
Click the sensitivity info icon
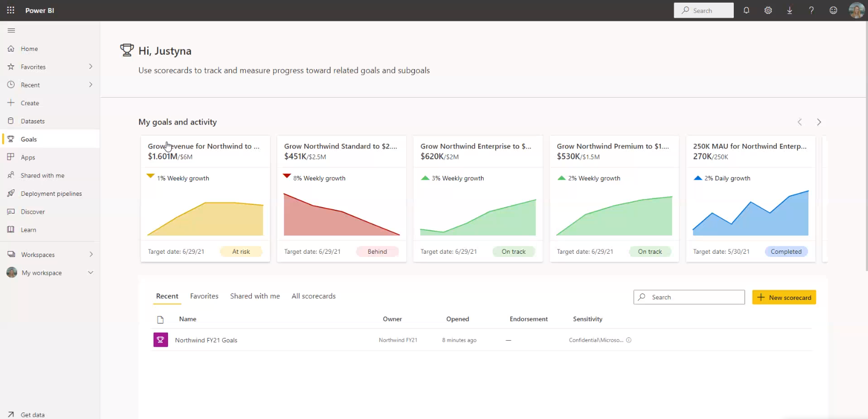(x=629, y=340)
